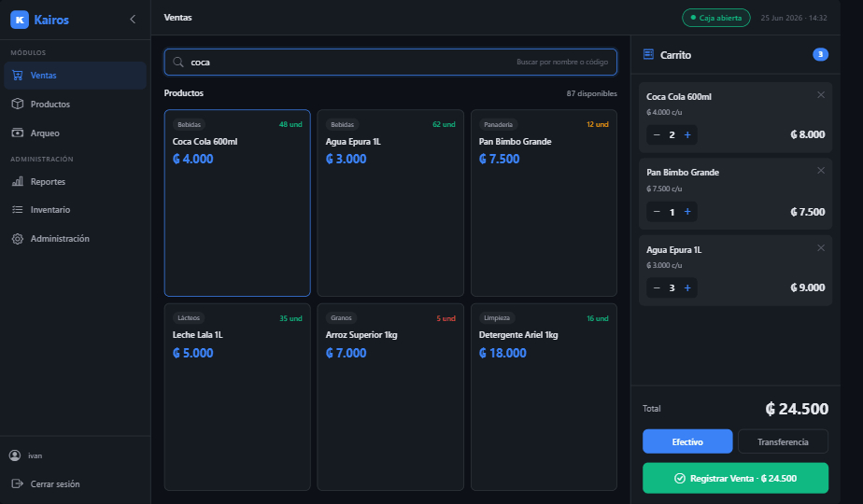Remove Pan Bimbo Grande from the cart
The width and height of the screenshot is (863, 504).
pyautogui.click(x=821, y=171)
